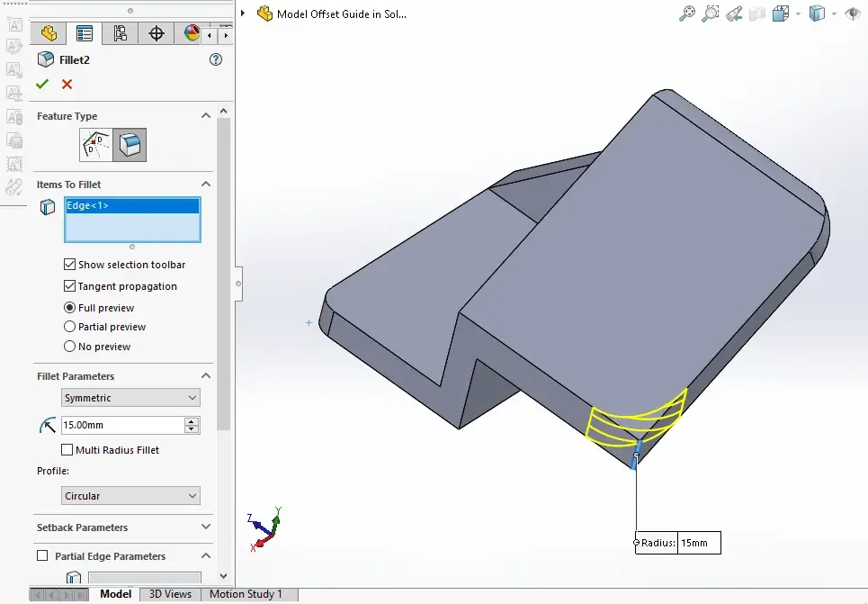Enable the Multi Radius Fillet checkbox
The width and height of the screenshot is (868, 604).
[67, 450]
